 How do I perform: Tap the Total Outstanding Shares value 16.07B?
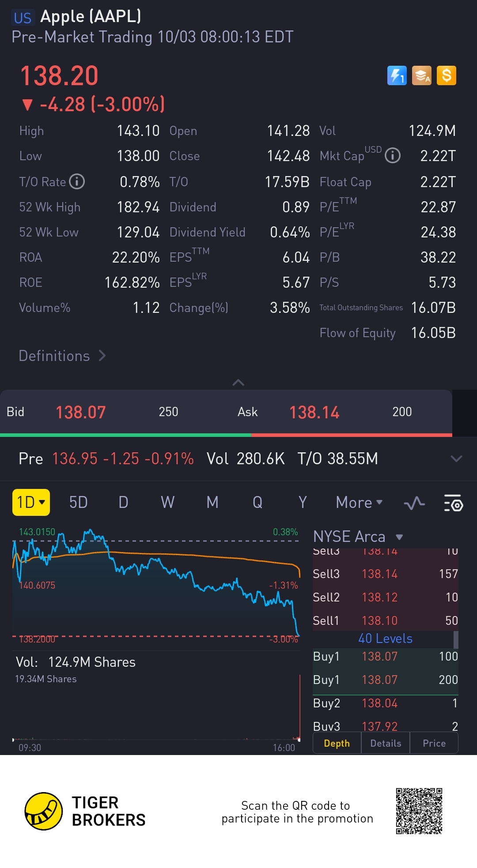pyautogui.click(x=433, y=308)
